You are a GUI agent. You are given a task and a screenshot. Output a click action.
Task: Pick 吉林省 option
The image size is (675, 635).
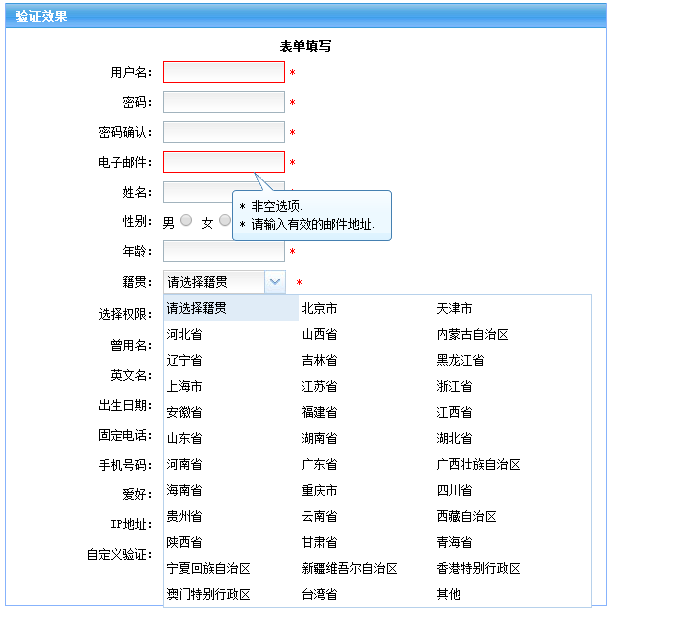[x=319, y=360]
